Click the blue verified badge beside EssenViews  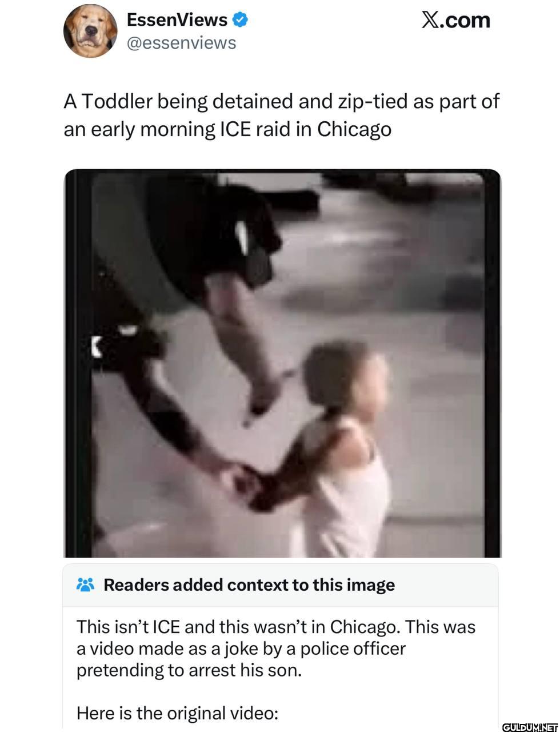pos(241,20)
